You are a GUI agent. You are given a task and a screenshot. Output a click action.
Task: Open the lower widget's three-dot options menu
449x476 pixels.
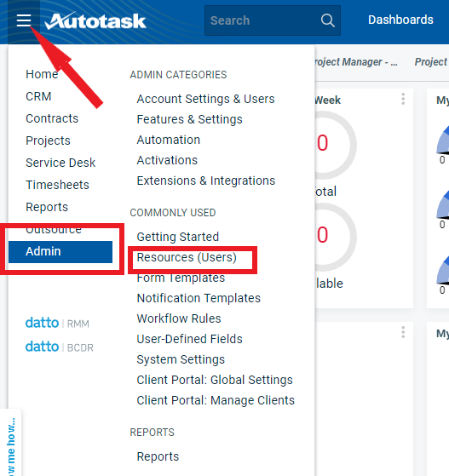point(403,332)
